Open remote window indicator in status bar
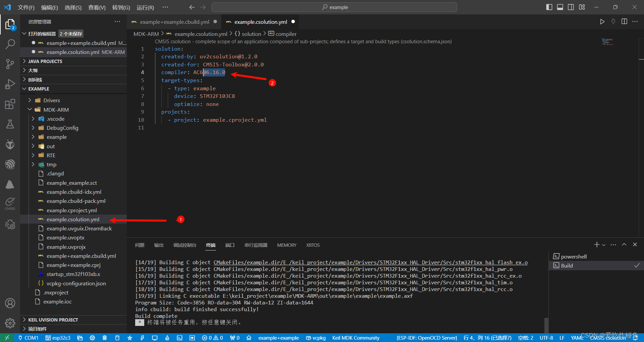The height and width of the screenshot is (342, 644). coord(7,338)
